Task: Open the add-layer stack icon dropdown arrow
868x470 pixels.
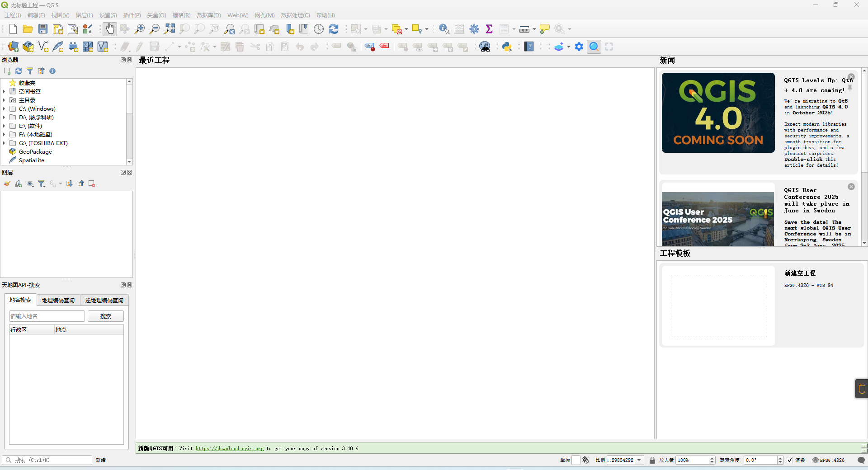Action: point(569,47)
